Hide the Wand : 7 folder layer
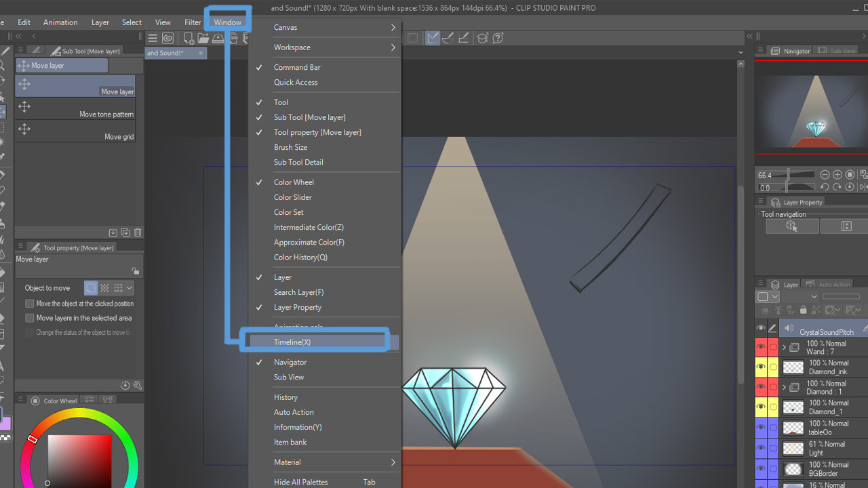868x488 pixels. pos(761,347)
